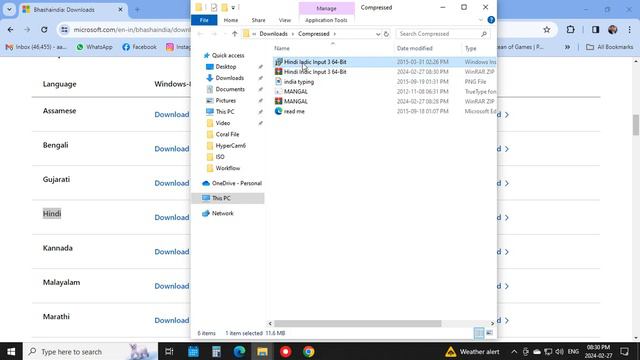Expand the Explorer ribbon chevron
Image resolution: width=640 pixels, height=360 pixels.
coord(480,20)
